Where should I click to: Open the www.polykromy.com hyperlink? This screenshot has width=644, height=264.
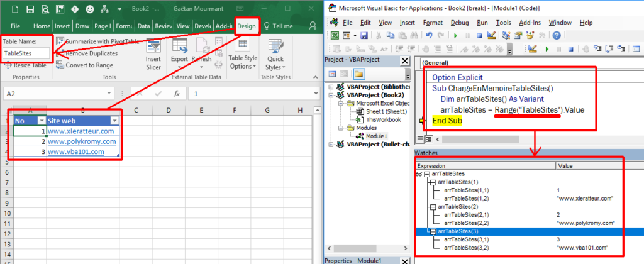[82, 141]
